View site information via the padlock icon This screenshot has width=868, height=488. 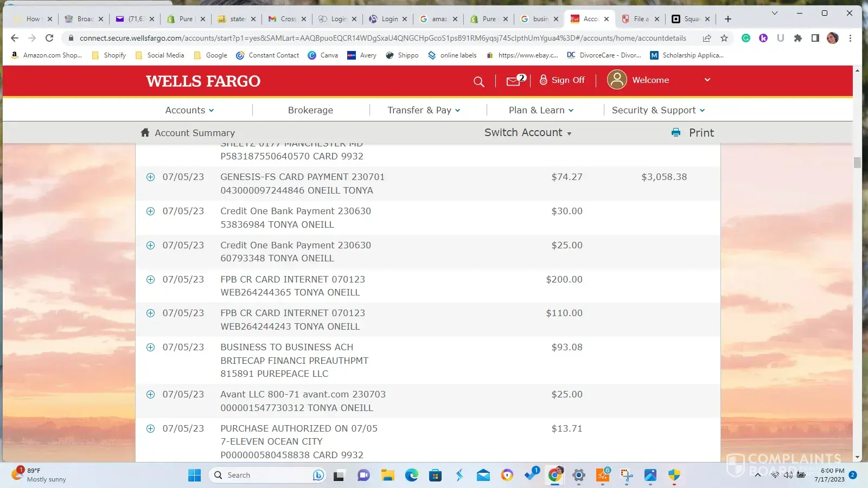71,38
